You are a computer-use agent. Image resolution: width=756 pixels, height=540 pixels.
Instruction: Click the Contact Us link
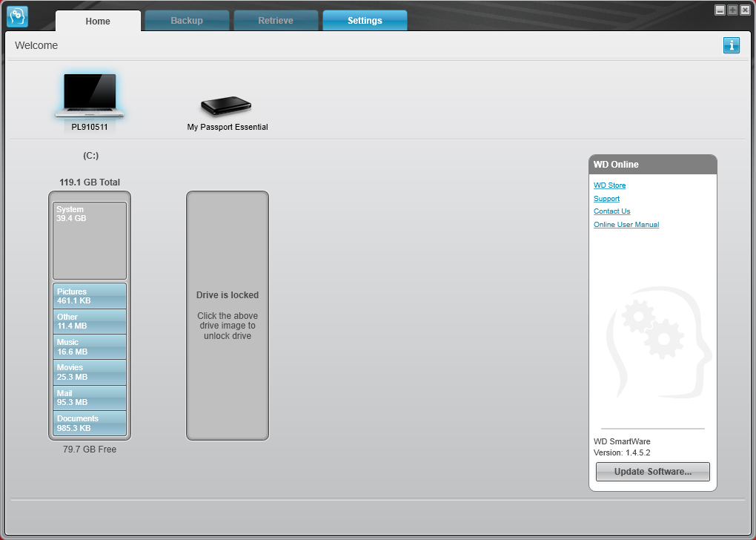[611, 211]
